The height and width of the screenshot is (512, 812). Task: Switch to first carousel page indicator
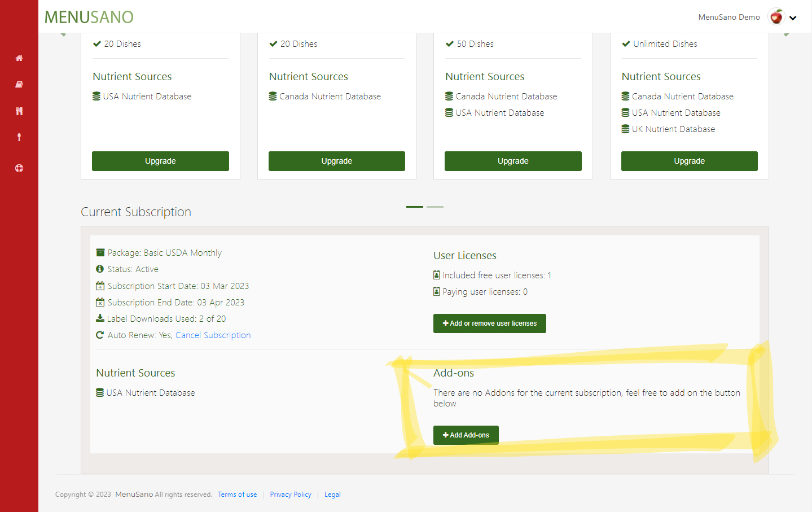coord(415,207)
